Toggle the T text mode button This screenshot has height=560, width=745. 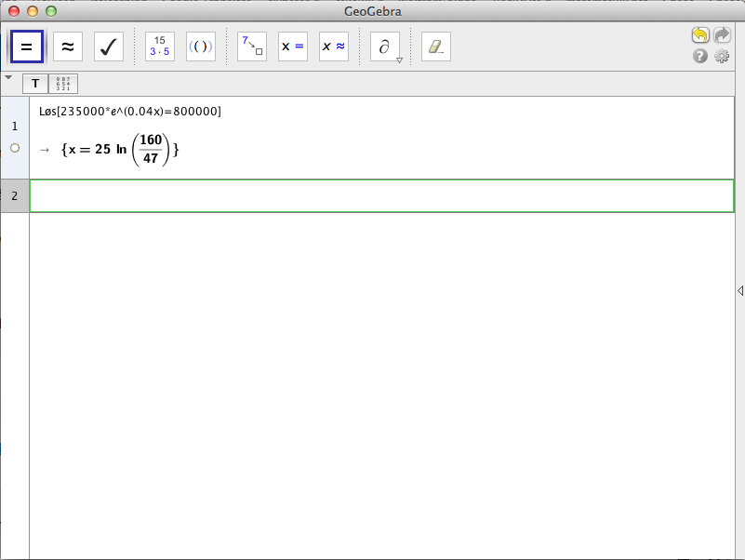click(35, 84)
